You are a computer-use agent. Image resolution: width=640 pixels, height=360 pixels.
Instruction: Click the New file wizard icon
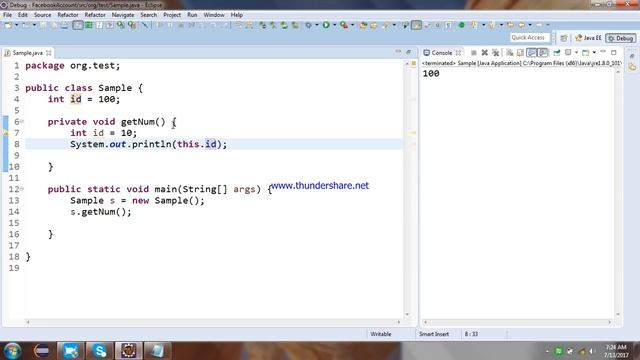pos(8,25)
